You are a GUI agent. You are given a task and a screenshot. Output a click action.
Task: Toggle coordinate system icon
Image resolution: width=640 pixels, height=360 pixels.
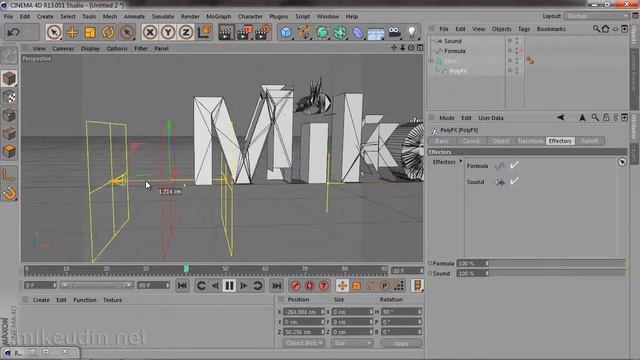click(204, 32)
